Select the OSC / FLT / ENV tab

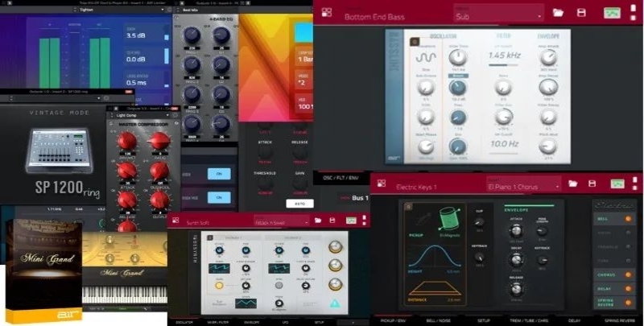pos(341,178)
